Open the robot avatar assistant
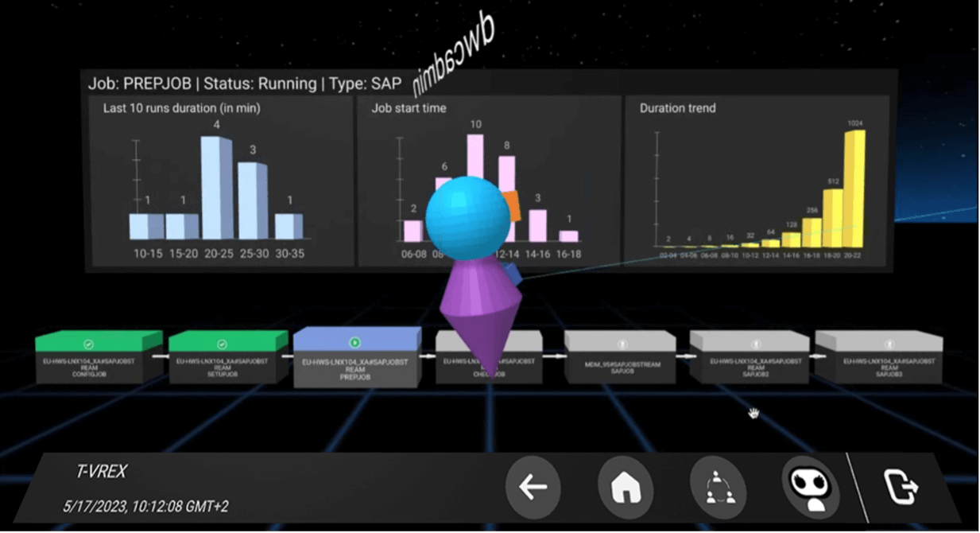This screenshot has width=980, height=533. click(809, 486)
